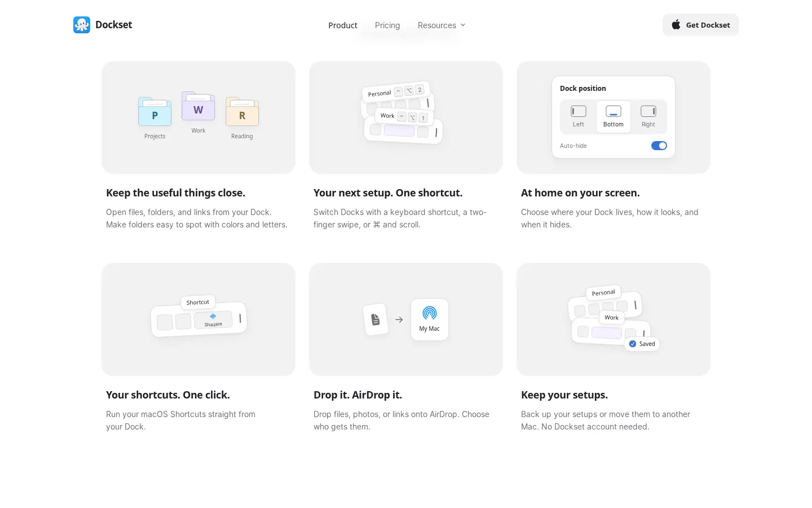The width and height of the screenshot is (812, 508).
Task: Click the tan Reading folder icon
Action: coord(242,112)
